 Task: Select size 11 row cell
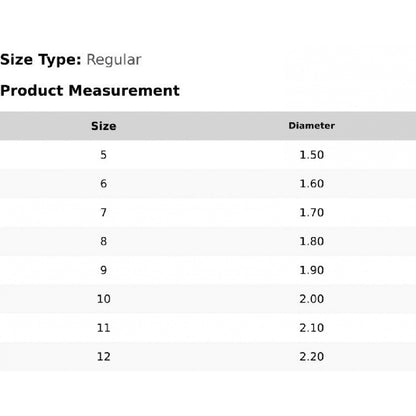click(x=104, y=328)
